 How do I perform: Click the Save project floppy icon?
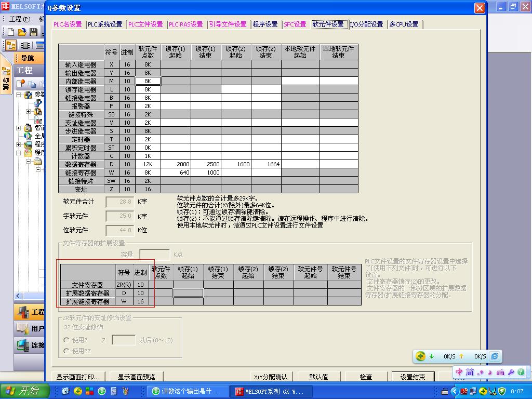(x=33, y=32)
